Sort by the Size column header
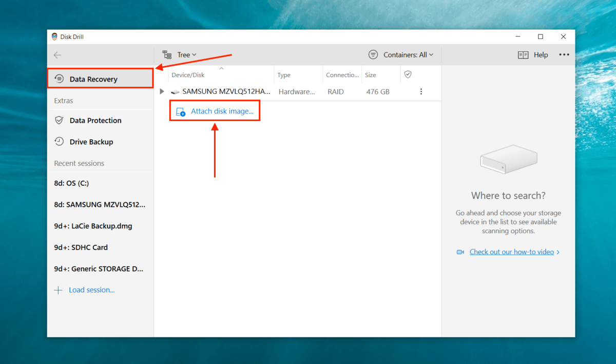This screenshot has height=364, width=616. click(x=371, y=75)
